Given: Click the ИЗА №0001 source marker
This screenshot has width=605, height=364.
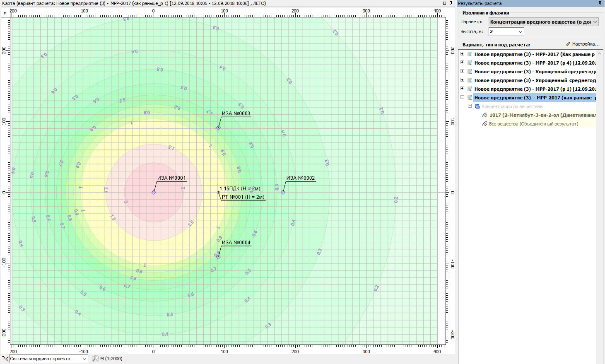Looking at the screenshot, I should point(154,192).
